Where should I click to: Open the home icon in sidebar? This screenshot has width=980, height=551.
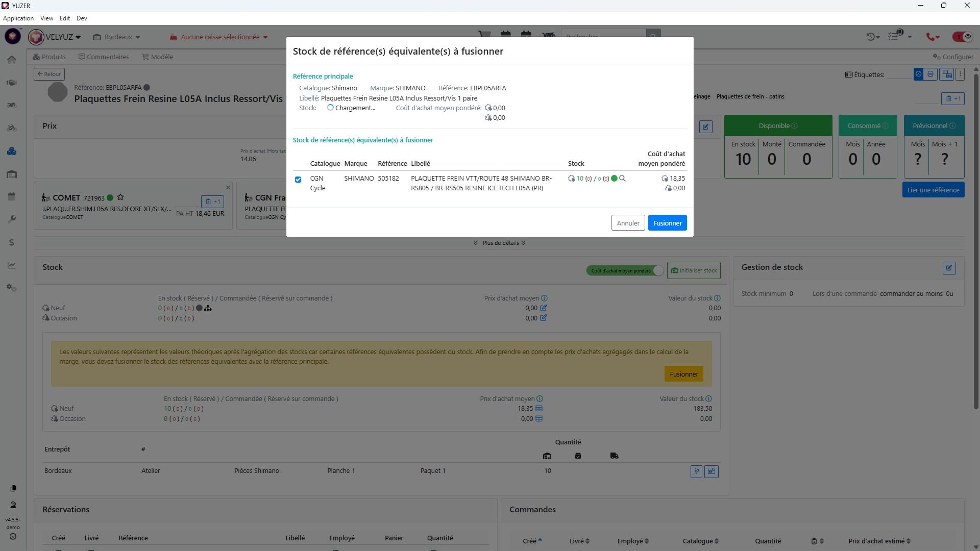tap(12, 60)
